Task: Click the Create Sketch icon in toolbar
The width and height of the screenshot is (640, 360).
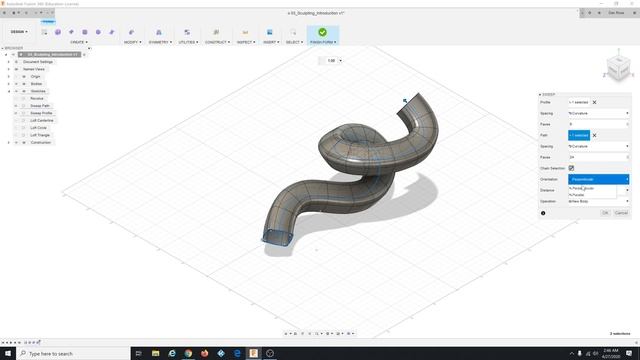Action: (x=44, y=32)
